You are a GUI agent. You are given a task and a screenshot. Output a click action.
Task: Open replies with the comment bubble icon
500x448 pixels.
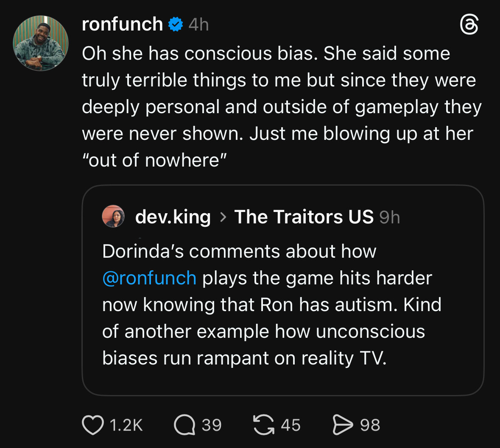184,425
